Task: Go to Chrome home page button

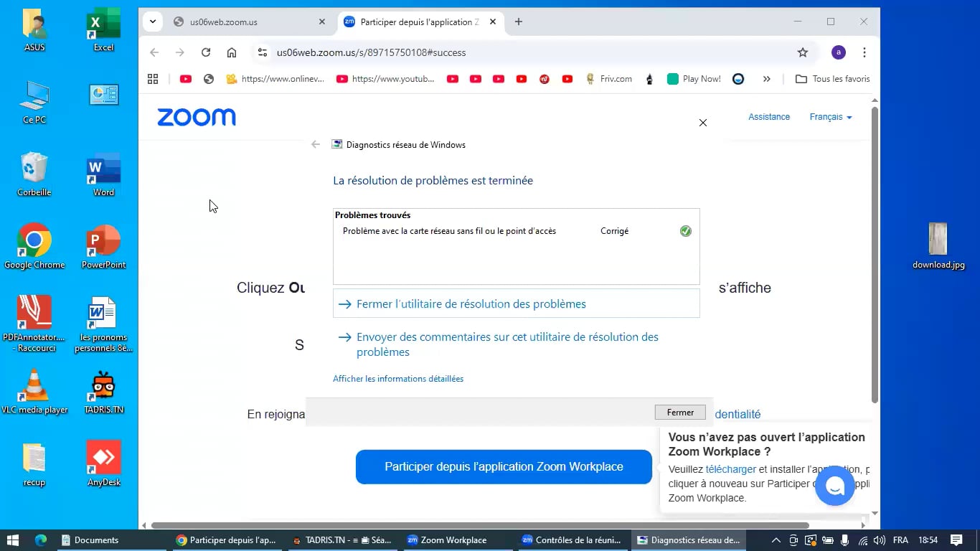Action: coord(232,52)
